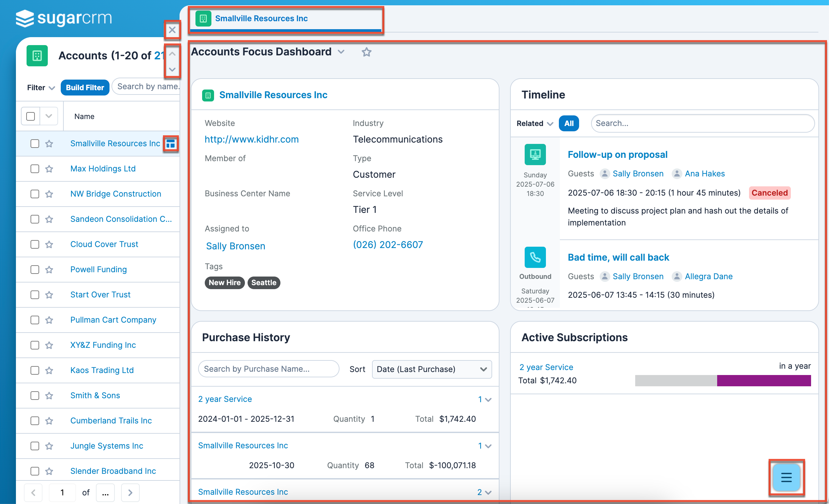Select the Smallville Resources Inc tab
The image size is (829, 504).
point(261,19)
